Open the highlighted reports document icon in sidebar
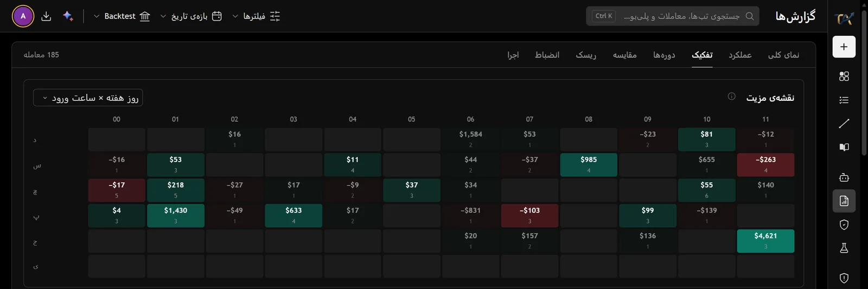The height and width of the screenshot is (289, 868). [844, 201]
